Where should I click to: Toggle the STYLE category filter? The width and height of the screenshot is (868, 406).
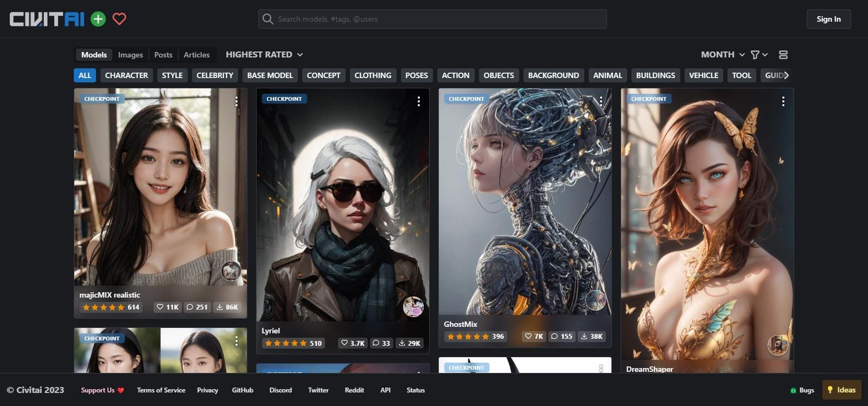172,75
